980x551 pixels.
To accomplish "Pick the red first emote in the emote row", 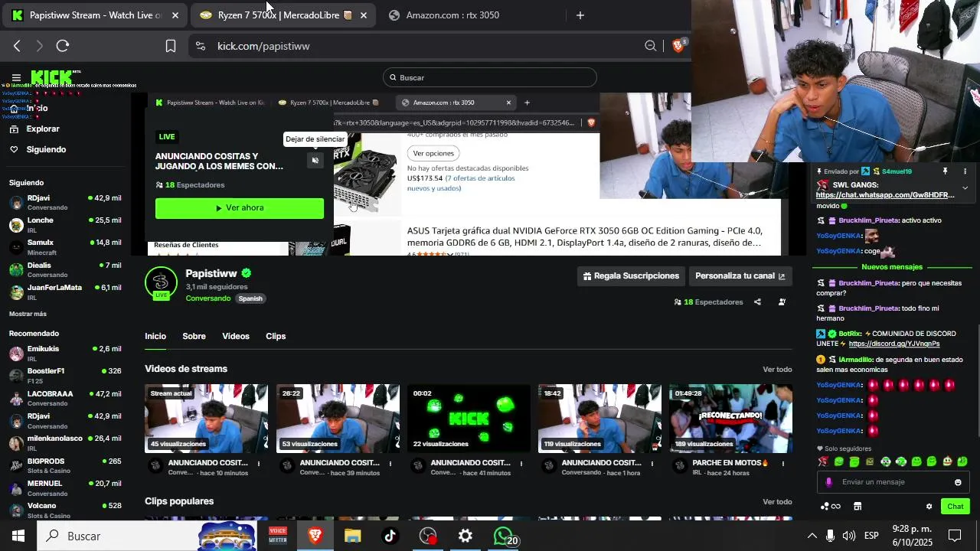I will (x=823, y=461).
